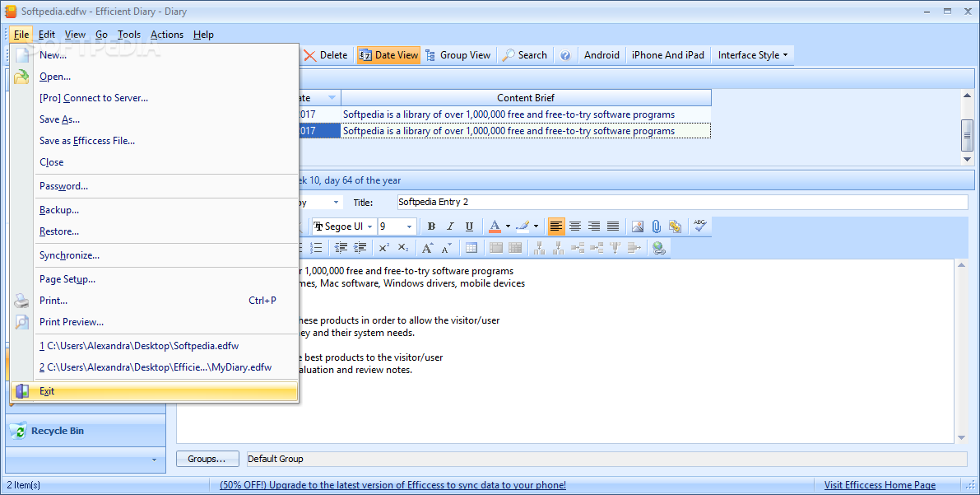Screen dimensions: 980x495
Task: Apply subscript formatting
Action: pyautogui.click(x=403, y=248)
